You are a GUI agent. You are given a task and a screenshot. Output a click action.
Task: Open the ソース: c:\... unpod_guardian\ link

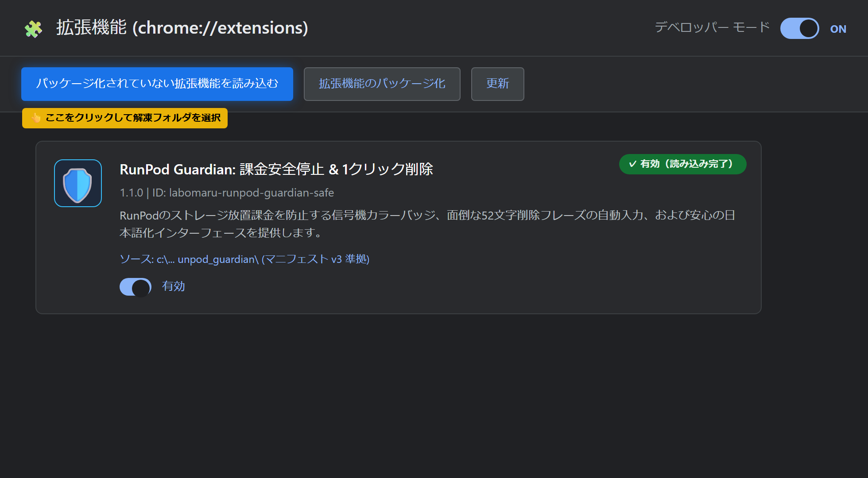pos(244,259)
